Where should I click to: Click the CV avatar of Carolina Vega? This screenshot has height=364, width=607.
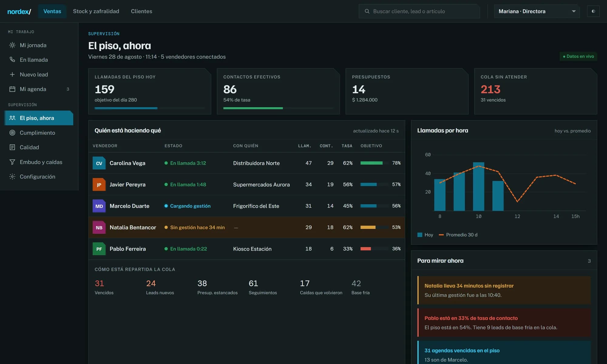tap(99, 163)
